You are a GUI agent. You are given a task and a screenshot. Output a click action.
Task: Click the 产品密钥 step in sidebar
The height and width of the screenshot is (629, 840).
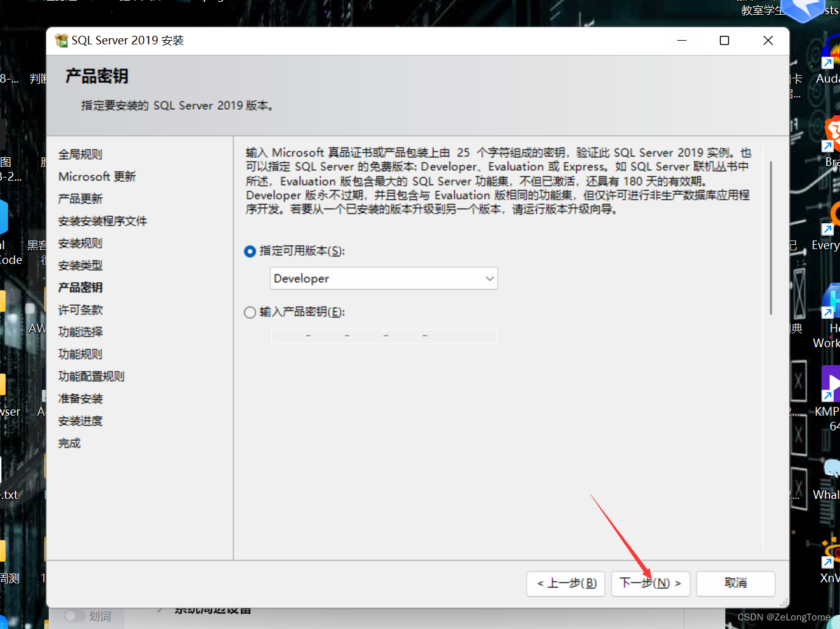tap(80, 287)
